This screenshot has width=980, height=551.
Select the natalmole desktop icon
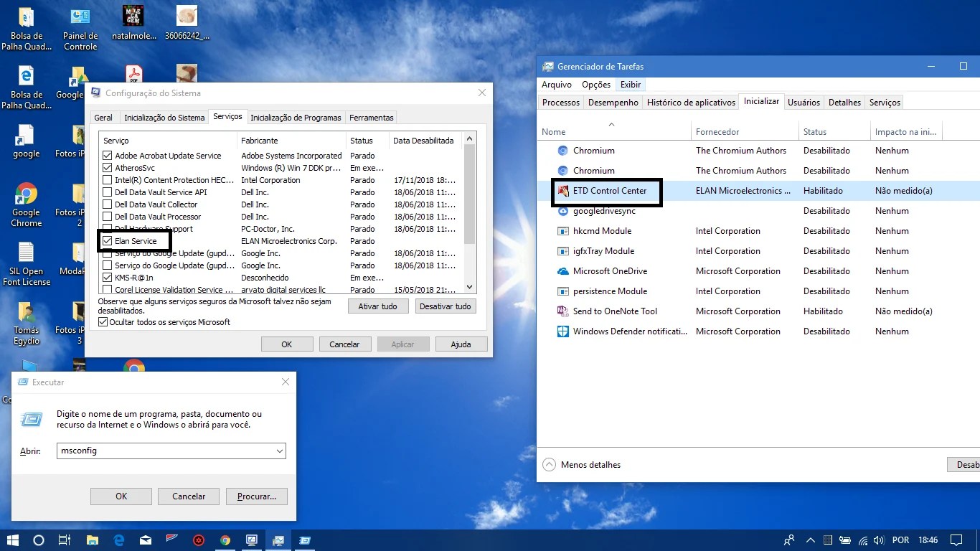[133, 24]
